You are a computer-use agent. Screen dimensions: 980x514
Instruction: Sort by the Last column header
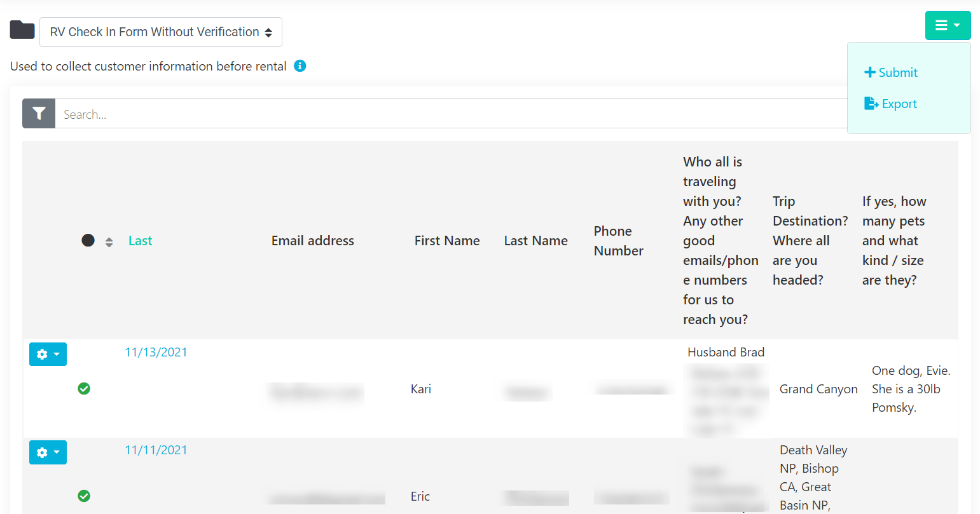pyautogui.click(x=140, y=241)
